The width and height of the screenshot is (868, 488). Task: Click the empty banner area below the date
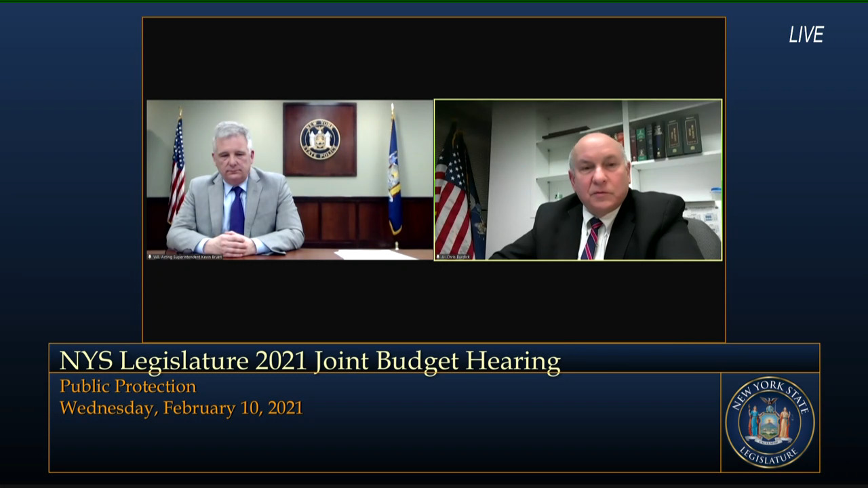click(380, 444)
